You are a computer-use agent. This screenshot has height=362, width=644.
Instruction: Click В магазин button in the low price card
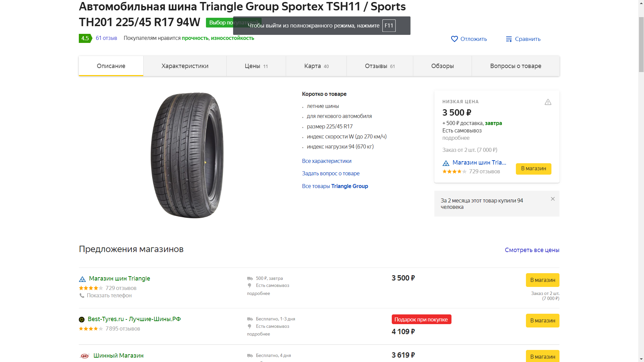[533, 169]
